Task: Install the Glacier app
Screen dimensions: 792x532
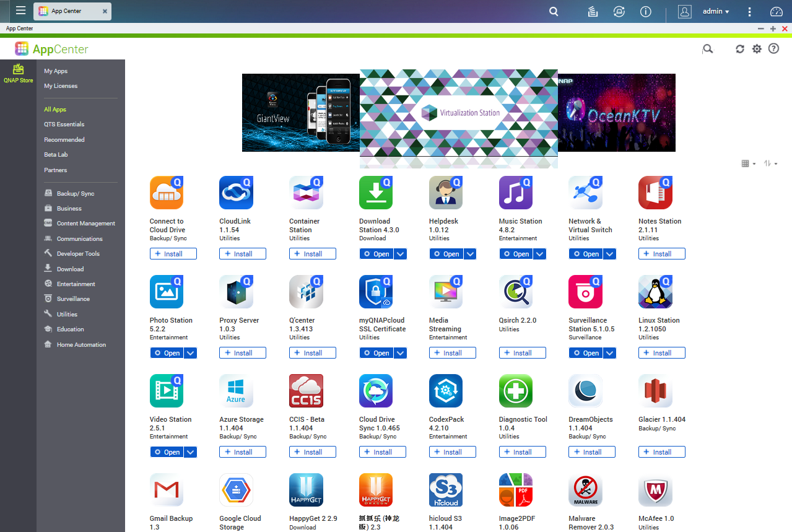Action: [662, 452]
